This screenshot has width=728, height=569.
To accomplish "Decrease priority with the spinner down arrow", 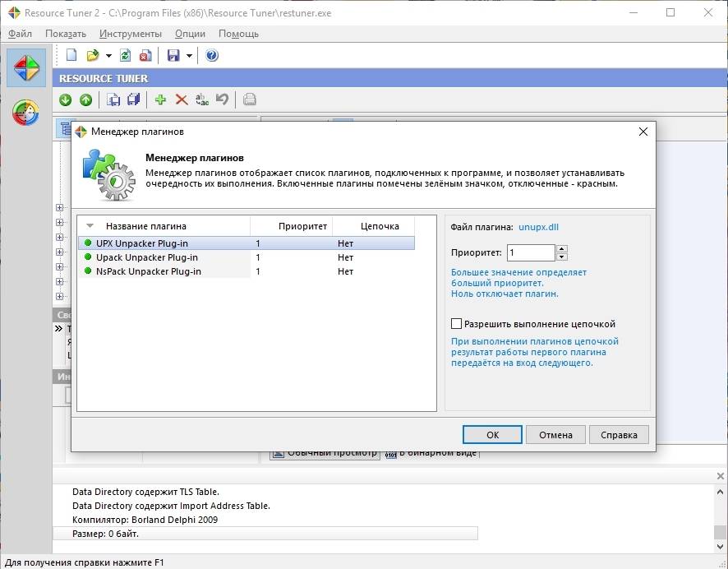I will [562, 257].
